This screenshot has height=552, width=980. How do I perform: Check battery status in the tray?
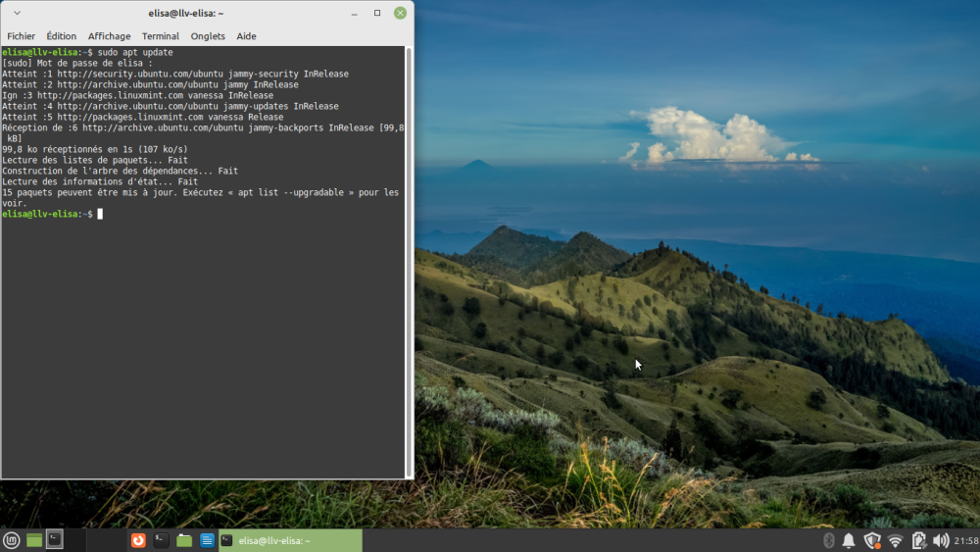tap(918, 540)
